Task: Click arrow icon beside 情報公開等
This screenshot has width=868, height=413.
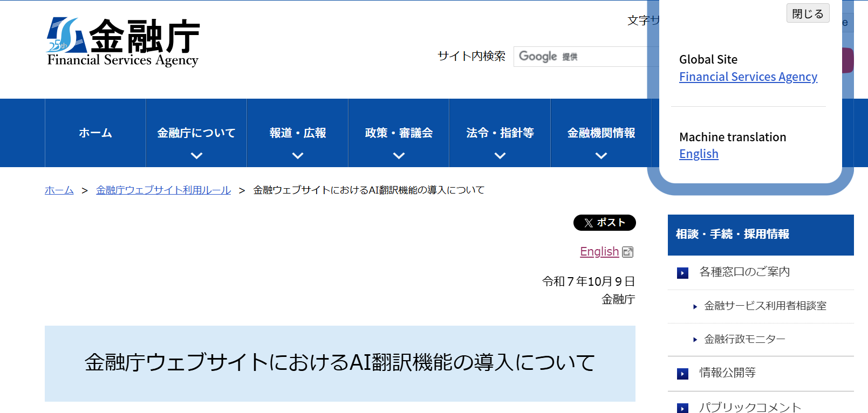Action: (x=682, y=374)
